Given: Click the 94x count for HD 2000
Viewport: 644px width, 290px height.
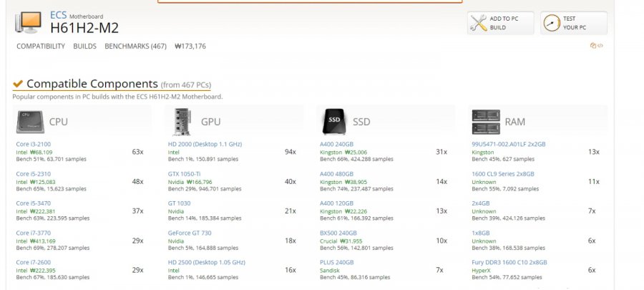Looking at the screenshot, I should [291, 152].
